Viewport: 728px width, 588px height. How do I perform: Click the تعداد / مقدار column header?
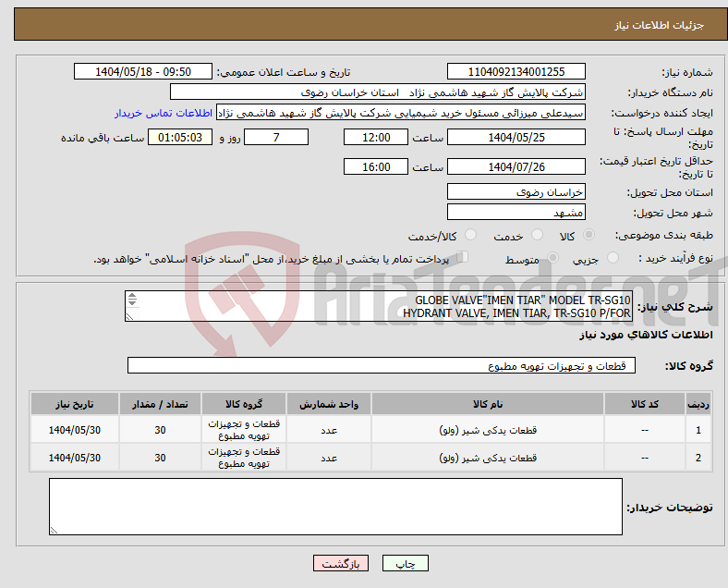tap(160, 404)
